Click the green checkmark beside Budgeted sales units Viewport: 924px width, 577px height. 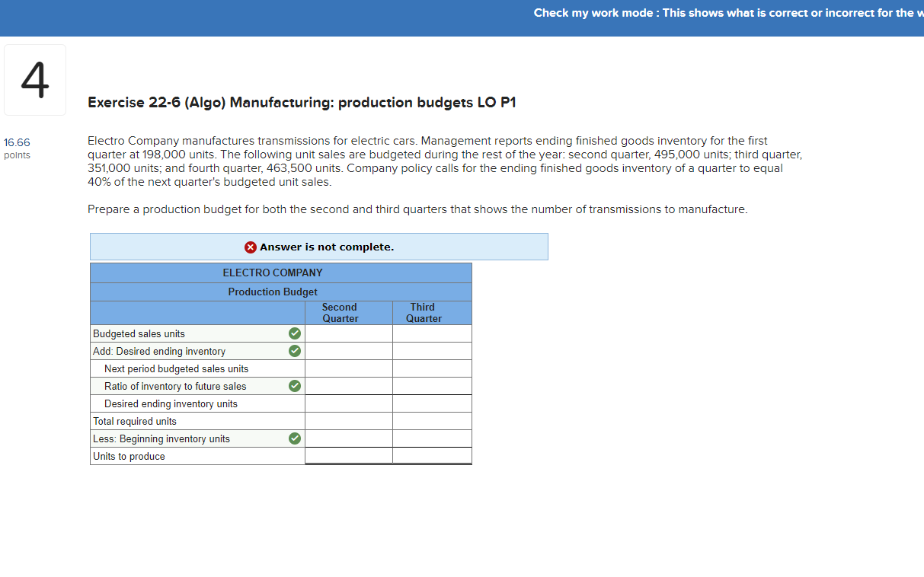(295, 333)
